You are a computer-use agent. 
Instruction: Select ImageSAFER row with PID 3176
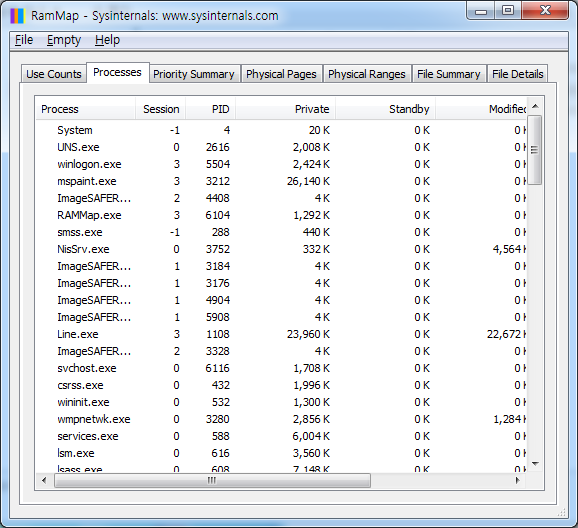click(x=281, y=283)
